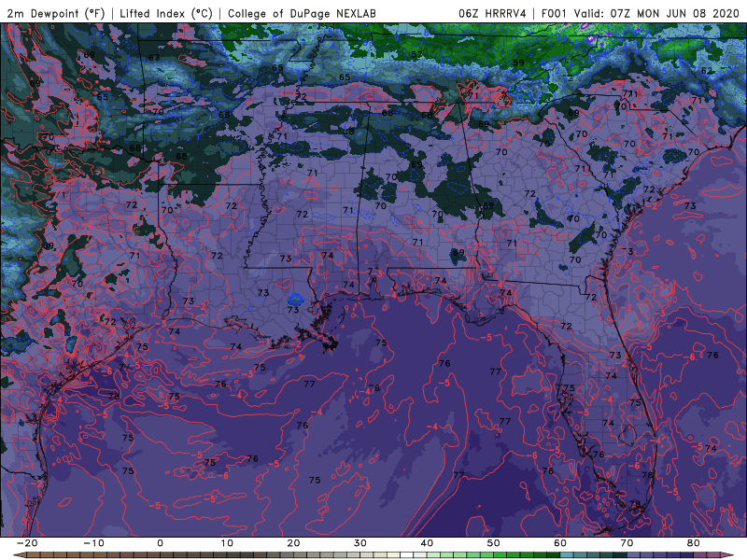Click the '60' color scale label
The height and width of the screenshot is (560, 747).
coord(560,543)
